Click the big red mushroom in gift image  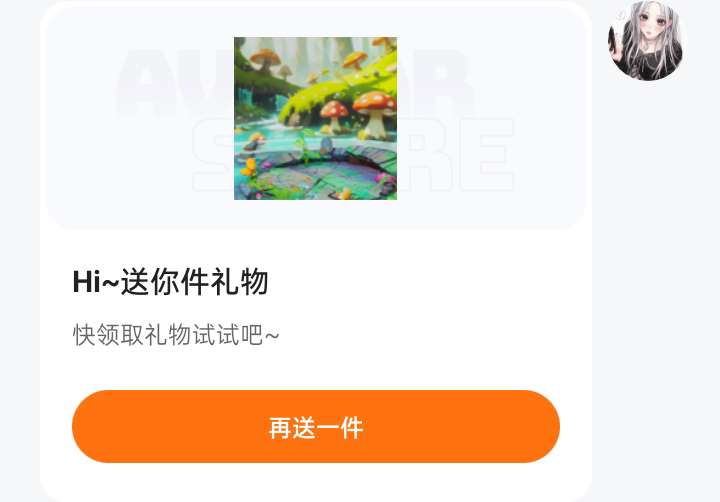(375, 114)
